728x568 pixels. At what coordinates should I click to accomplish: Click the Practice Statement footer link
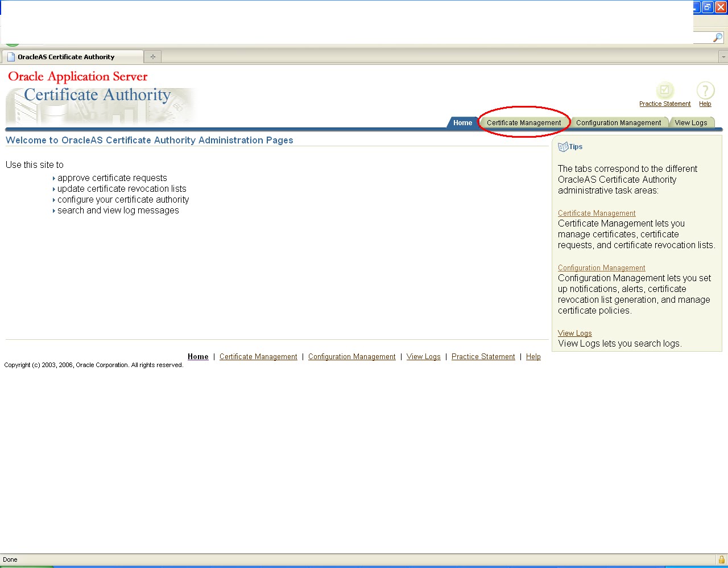(483, 357)
